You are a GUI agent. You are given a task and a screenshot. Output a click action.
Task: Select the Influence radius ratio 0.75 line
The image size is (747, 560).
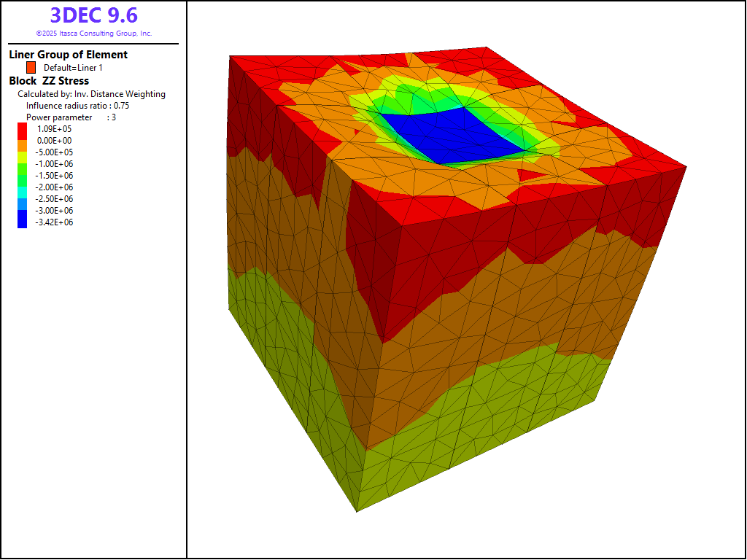(x=77, y=106)
